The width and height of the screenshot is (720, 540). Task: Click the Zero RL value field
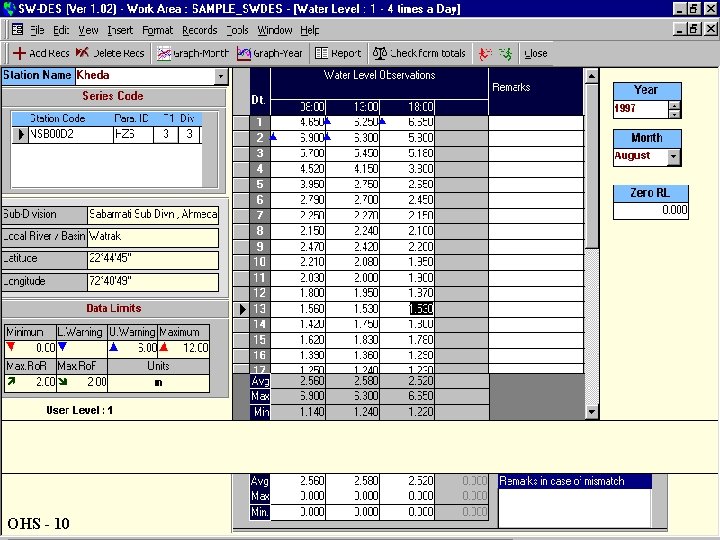pyautogui.click(x=651, y=210)
